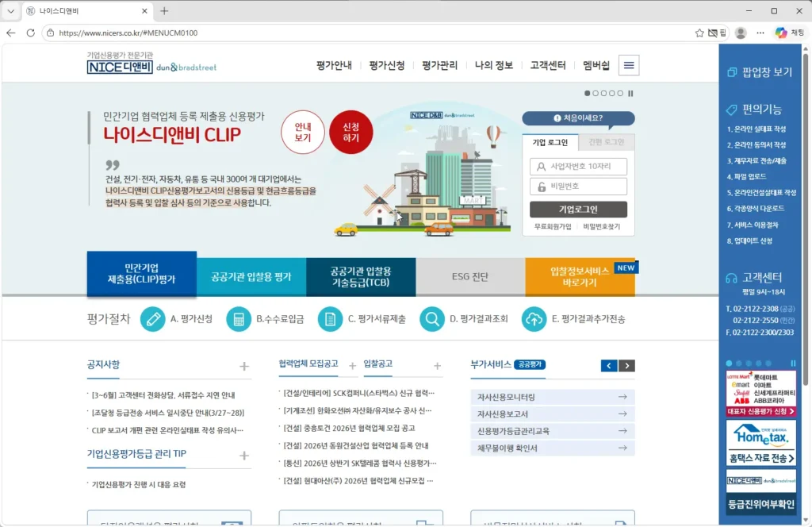Click 팝업창 보기 in sidebar
This screenshot has width=812, height=527.
click(760, 72)
